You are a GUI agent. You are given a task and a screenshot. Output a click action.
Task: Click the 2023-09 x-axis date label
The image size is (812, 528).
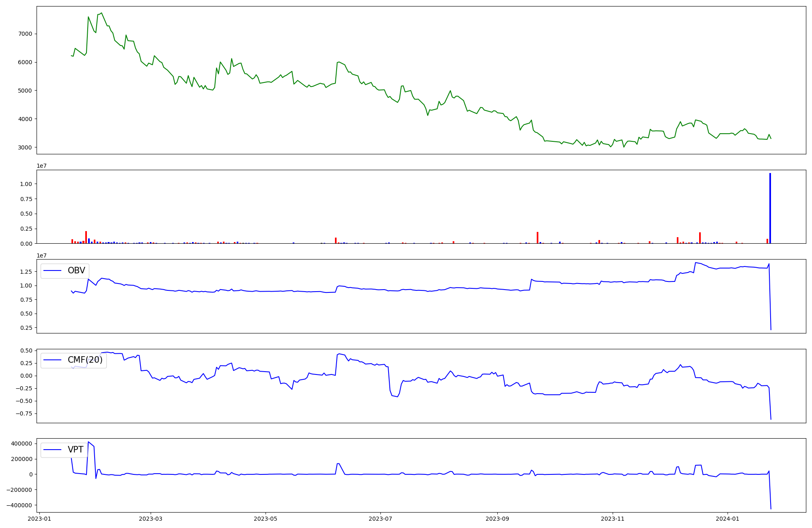497,519
